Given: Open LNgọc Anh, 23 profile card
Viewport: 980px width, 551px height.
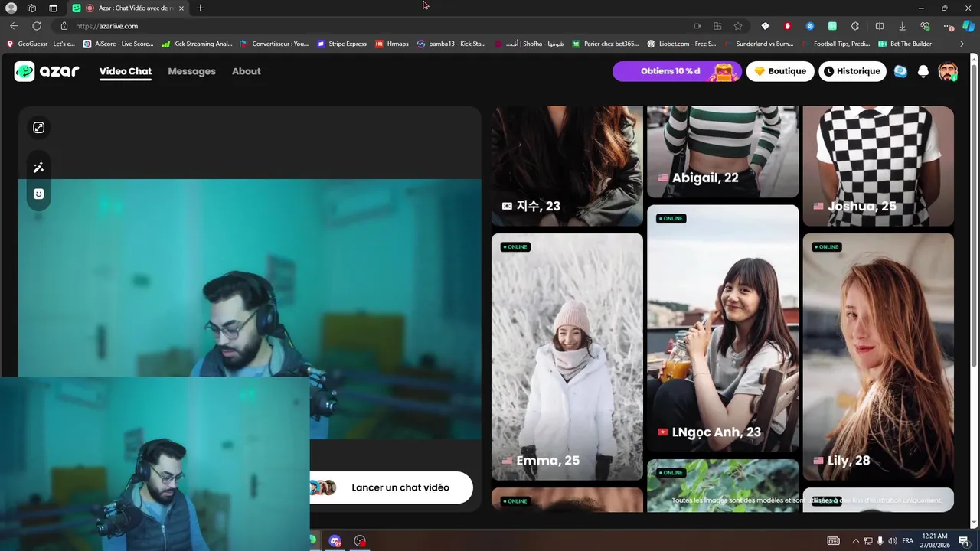Looking at the screenshot, I should [x=723, y=328].
